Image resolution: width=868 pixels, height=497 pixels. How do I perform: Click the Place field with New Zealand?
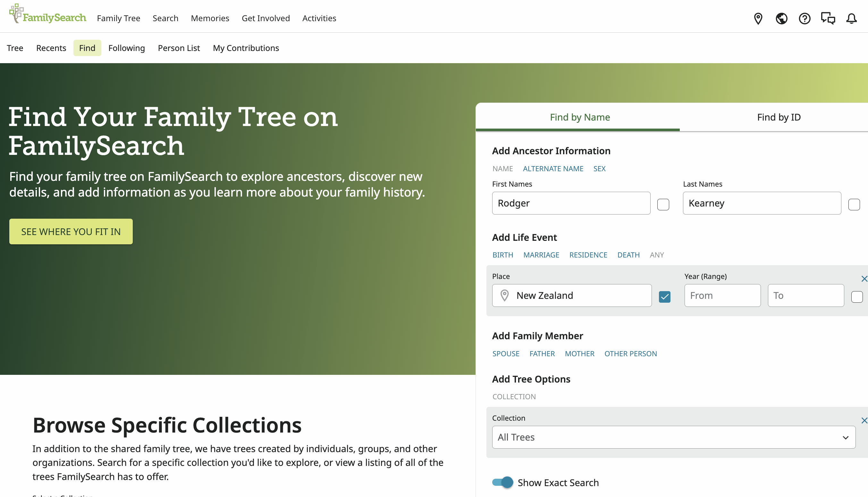point(572,296)
